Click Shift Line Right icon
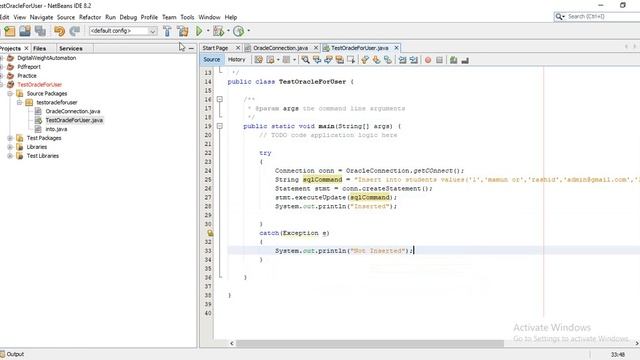 tap(414, 60)
